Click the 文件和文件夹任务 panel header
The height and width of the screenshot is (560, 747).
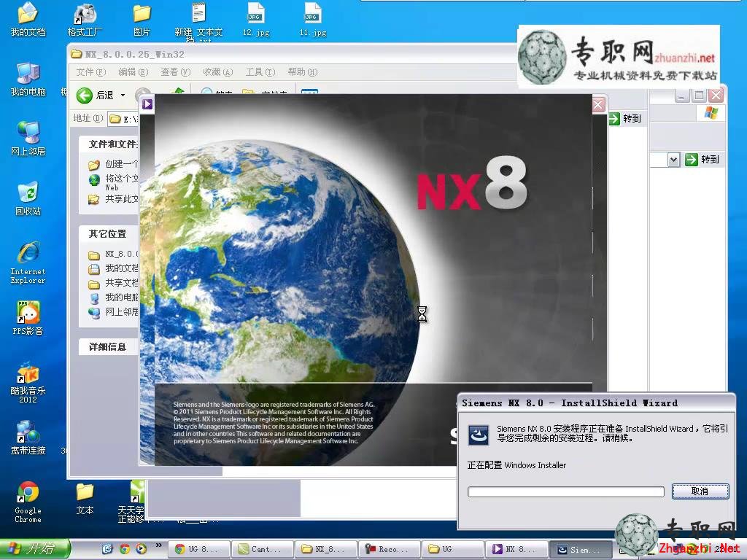click(109, 144)
